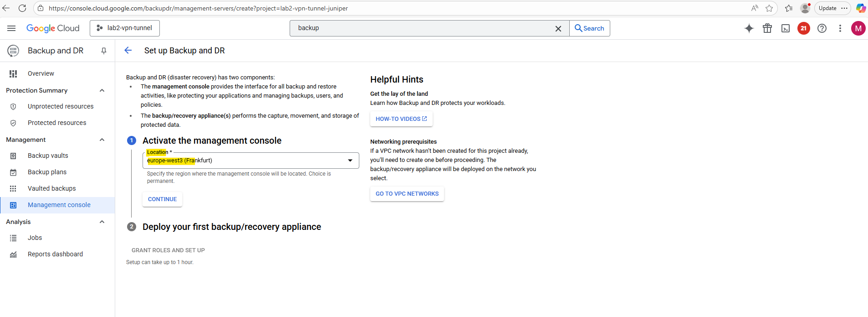Open the vertical three-dot settings menu
The height and width of the screenshot is (317, 868).
coord(840,28)
